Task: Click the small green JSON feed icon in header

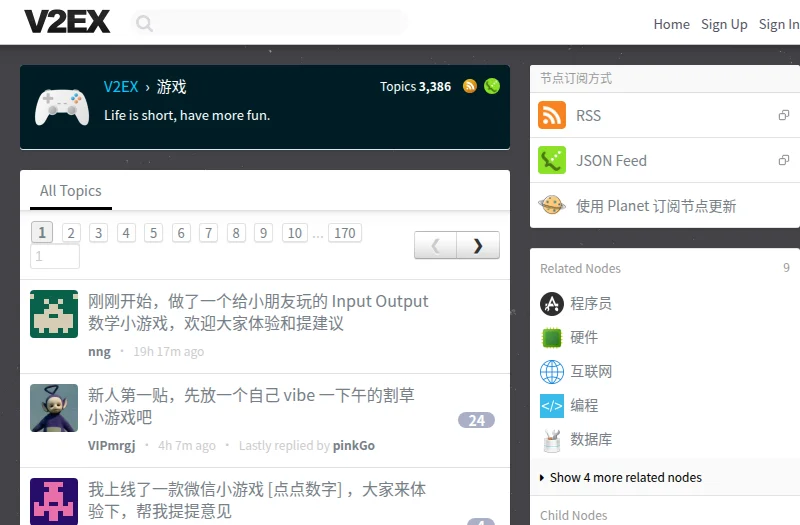Action: 492,86
